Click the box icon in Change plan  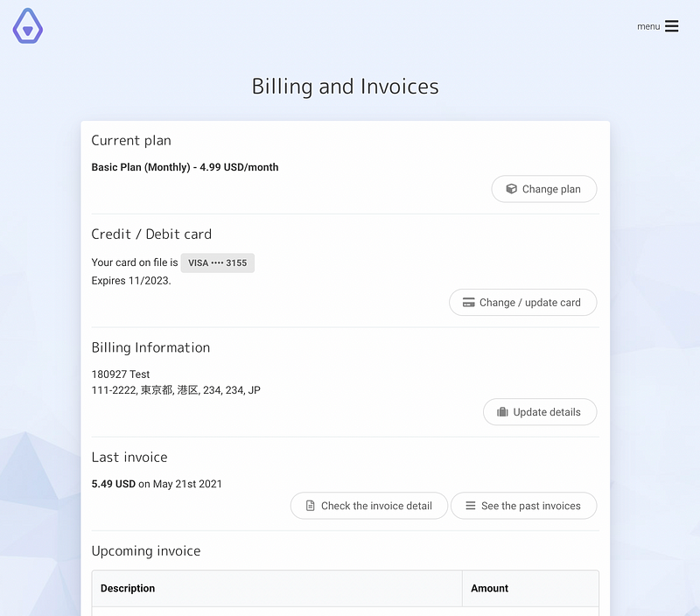click(511, 189)
